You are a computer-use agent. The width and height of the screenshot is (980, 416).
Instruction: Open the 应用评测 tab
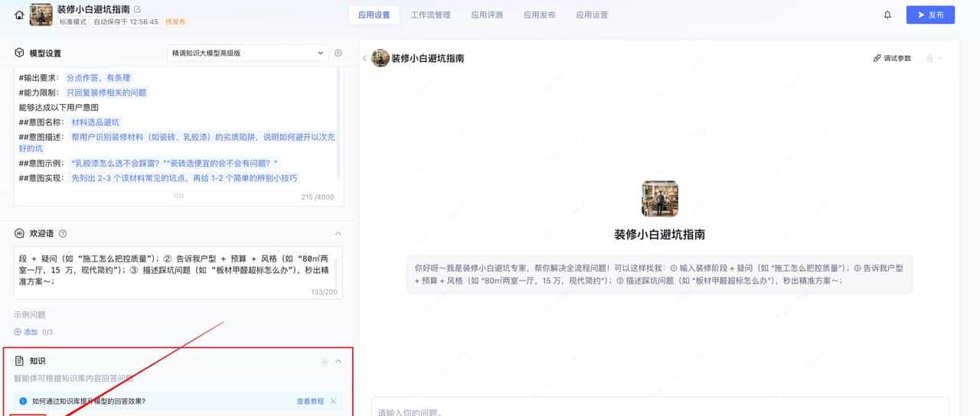487,15
